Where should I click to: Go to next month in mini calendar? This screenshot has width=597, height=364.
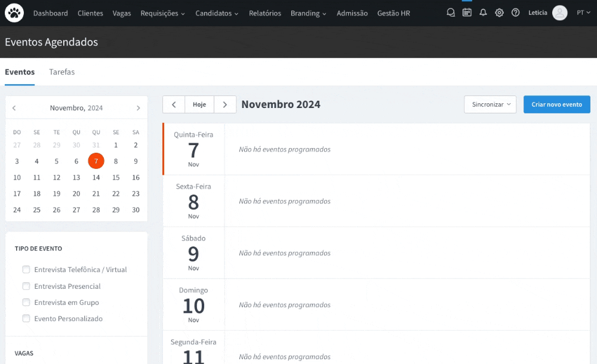(138, 108)
